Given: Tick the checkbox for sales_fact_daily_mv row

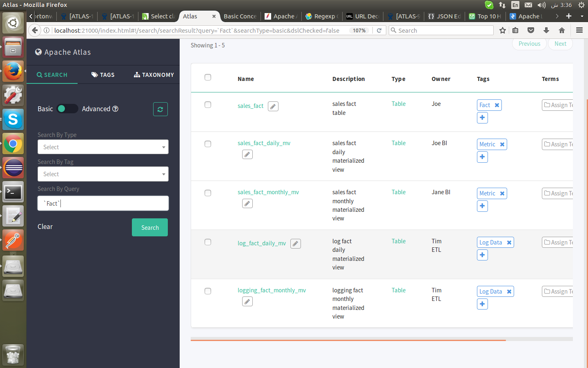Looking at the screenshot, I should click(208, 144).
